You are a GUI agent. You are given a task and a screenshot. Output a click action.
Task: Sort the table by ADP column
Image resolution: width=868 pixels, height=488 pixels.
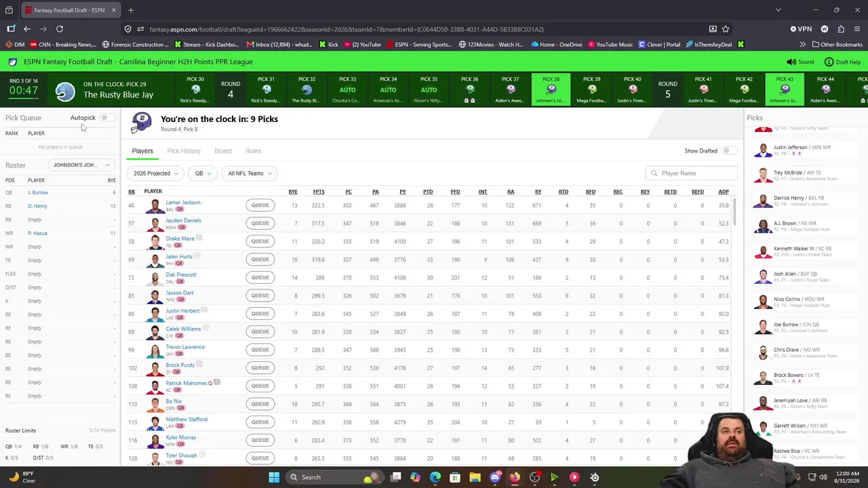pyautogui.click(x=724, y=192)
